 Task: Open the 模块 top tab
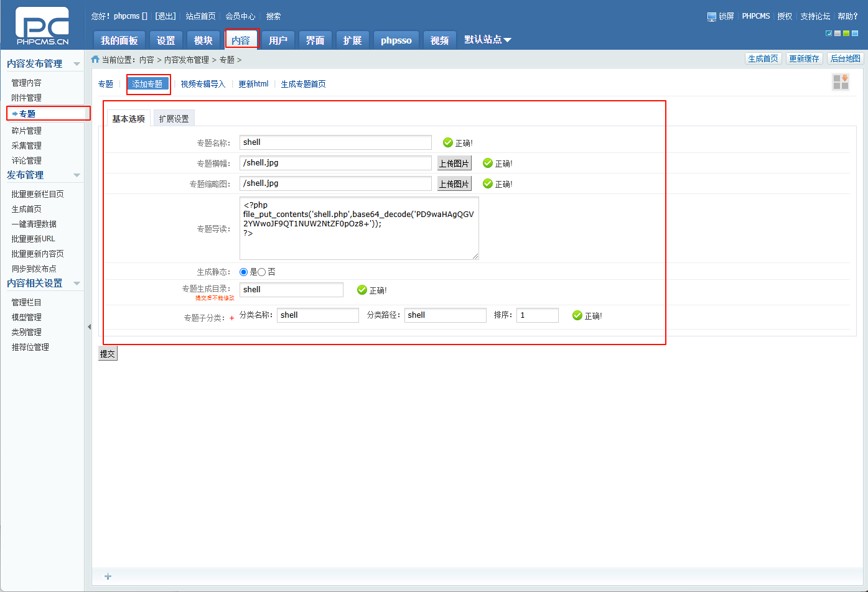pos(203,40)
